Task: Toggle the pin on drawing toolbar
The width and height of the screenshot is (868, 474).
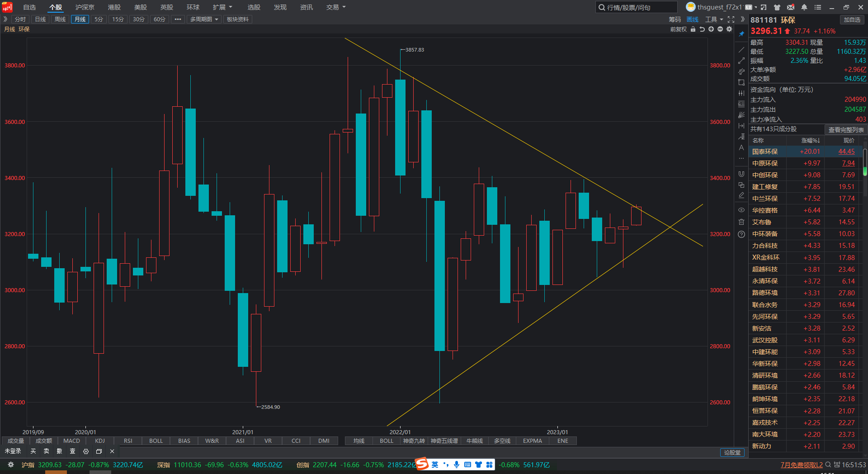Action: click(741, 34)
